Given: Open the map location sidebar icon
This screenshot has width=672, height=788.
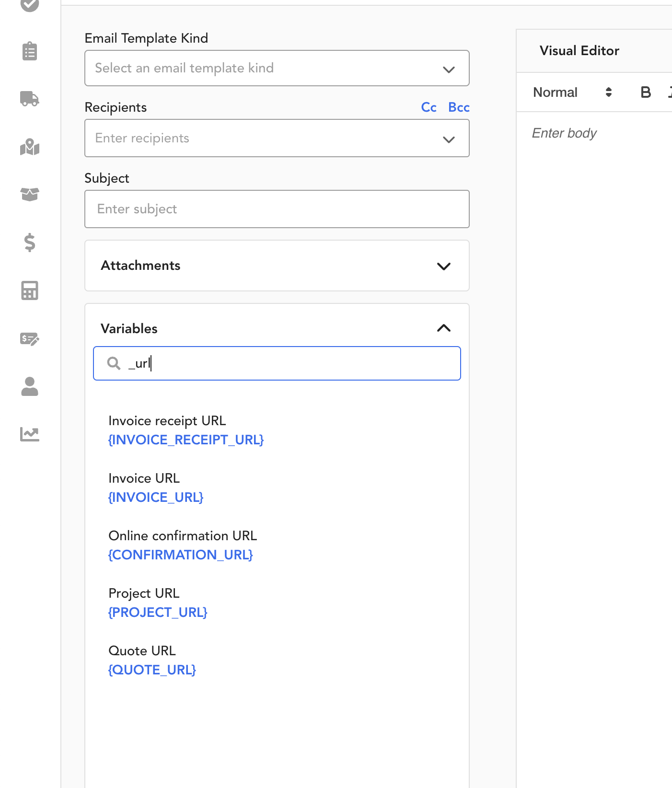Looking at the screenshot, I should pos(30,147).
